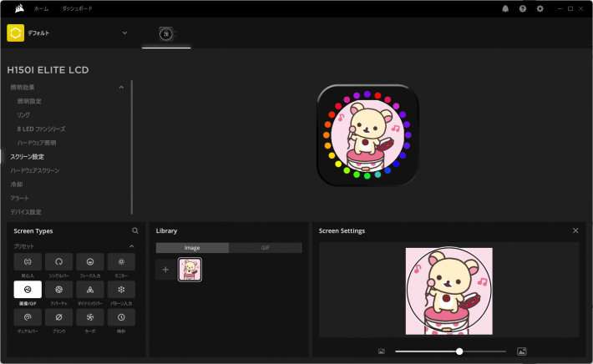Image resolution: width=593 pixels, height=364 pixels.
Task: Open the ダッシュボード menu
Action: click(x=78, y=8)
